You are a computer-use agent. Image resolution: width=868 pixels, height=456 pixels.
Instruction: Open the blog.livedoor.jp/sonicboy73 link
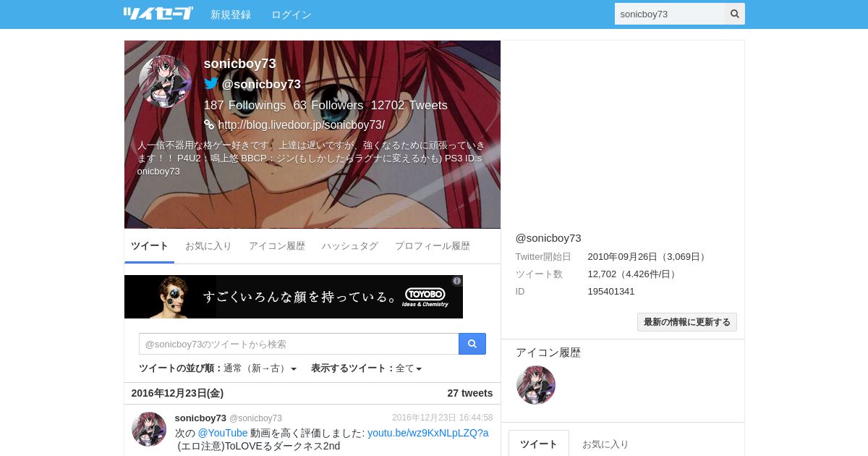click(x=301, y=124)
